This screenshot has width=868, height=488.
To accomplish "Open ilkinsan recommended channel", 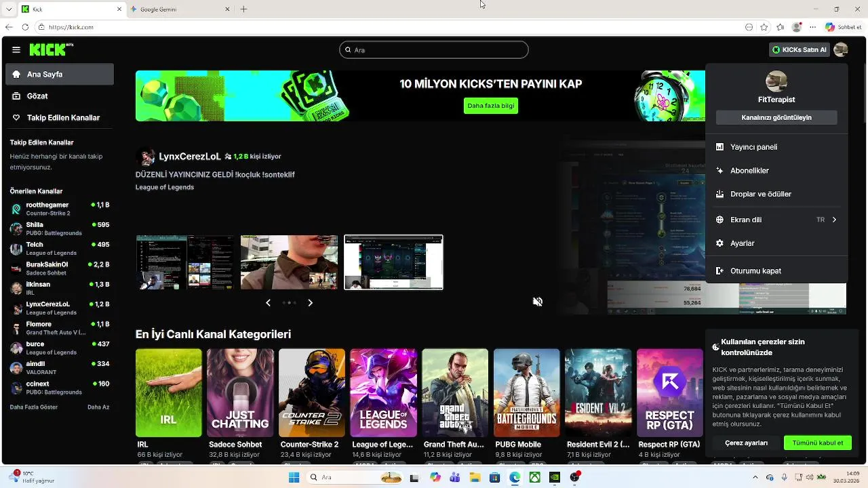I will coord(60,288).
